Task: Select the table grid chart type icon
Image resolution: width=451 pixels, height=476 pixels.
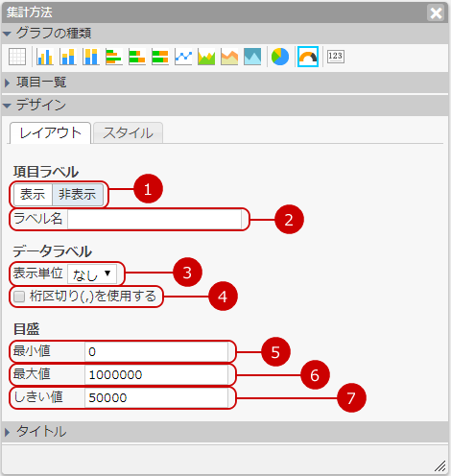Action: [17, 57]
